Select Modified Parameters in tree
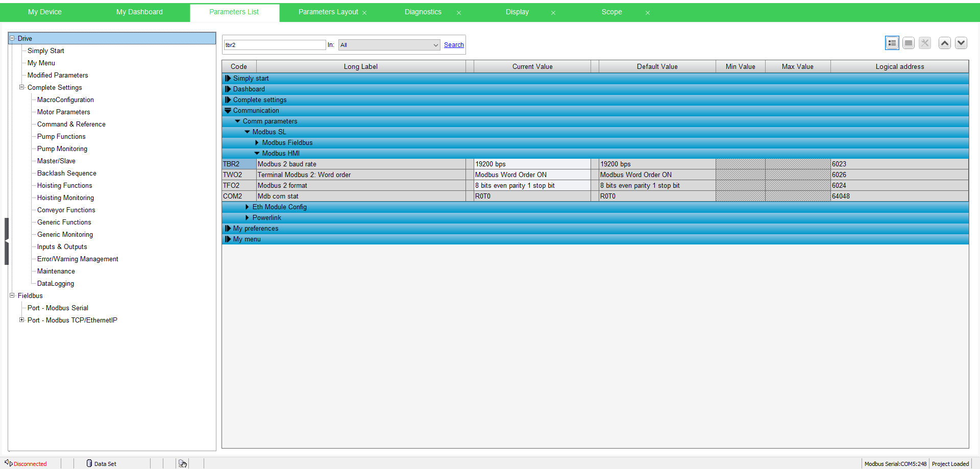The image size is (980, 469). tap(58, 75)
